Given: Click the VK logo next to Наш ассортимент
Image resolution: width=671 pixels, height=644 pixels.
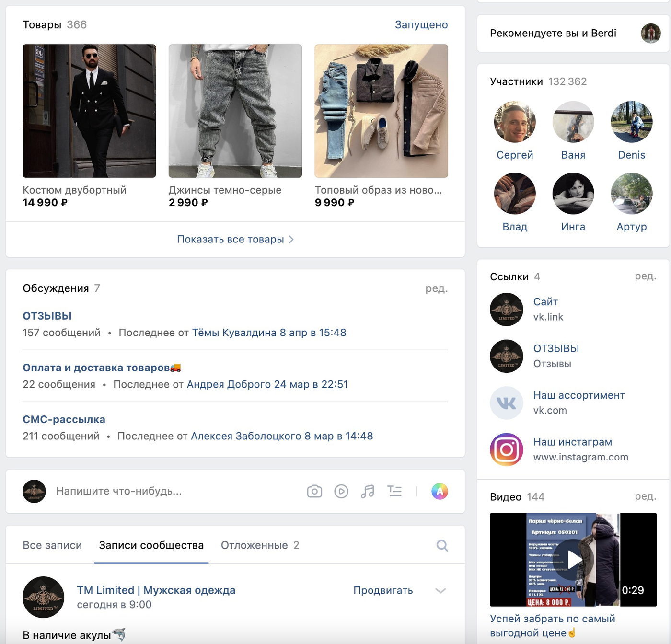Looking at the screenshot, I should (x=507, y=402).
